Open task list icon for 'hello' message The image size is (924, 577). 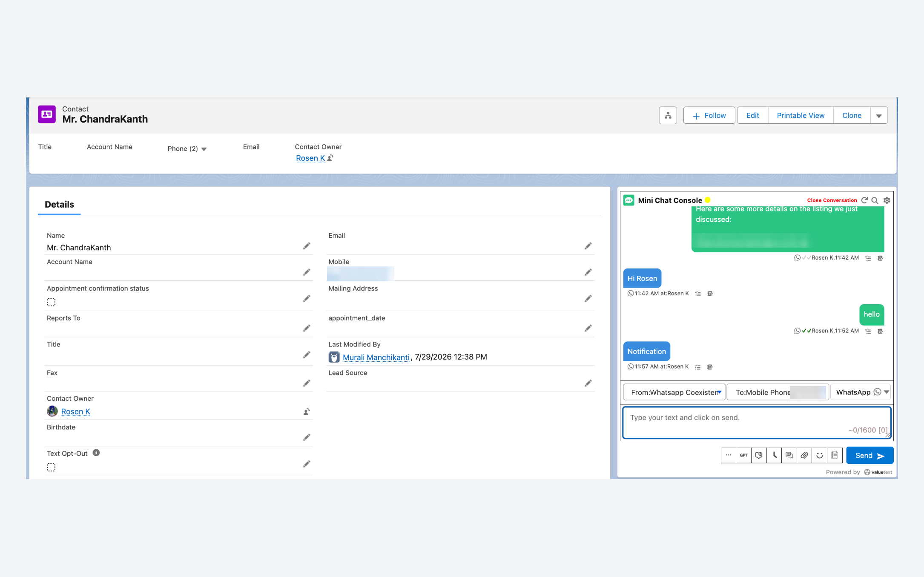coord(868,331)
